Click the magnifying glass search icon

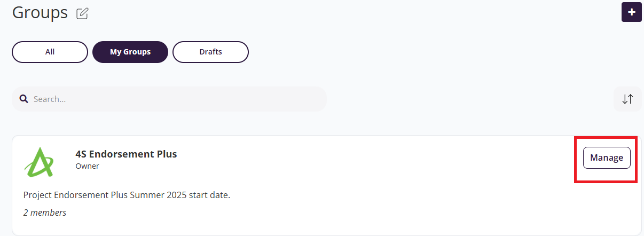click(23, 99)
